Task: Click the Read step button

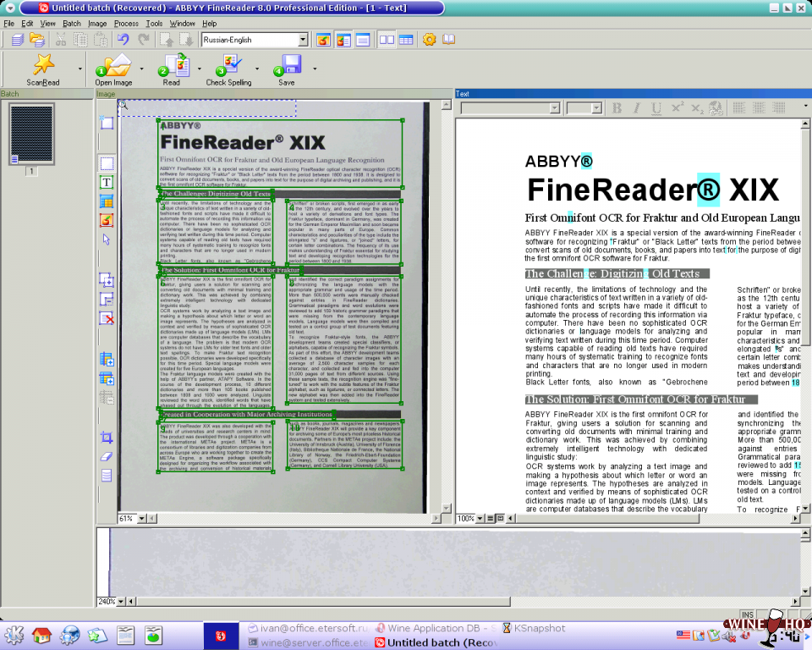Action: pos(174,65)
